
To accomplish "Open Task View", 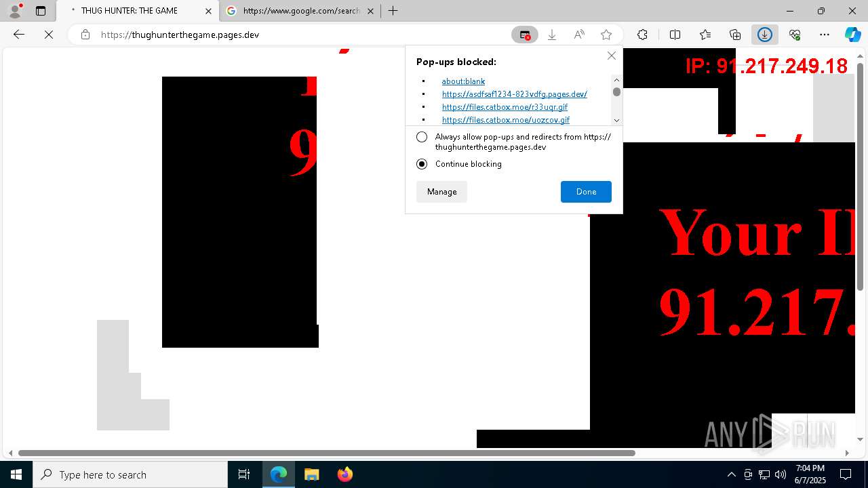I will coord(244,474).
